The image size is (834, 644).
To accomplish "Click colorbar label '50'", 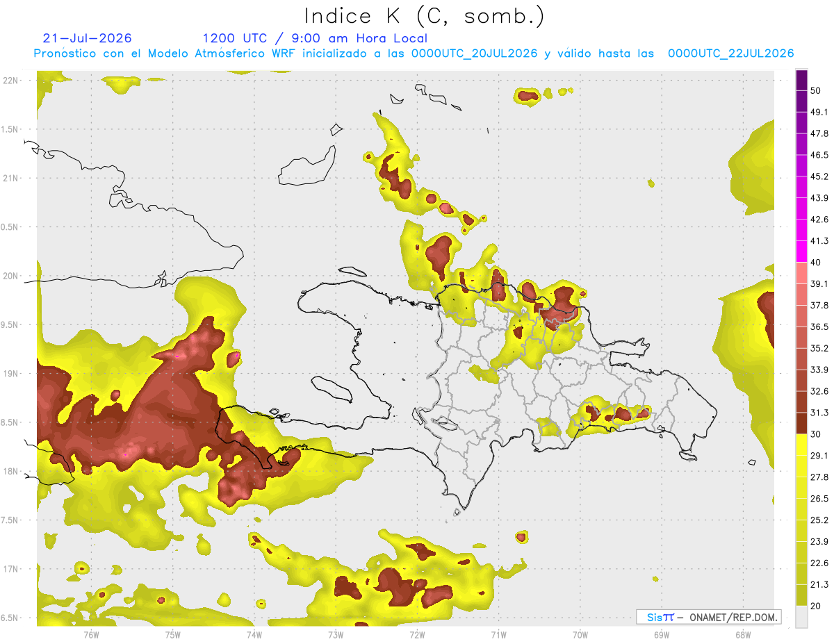I will 816,90.
